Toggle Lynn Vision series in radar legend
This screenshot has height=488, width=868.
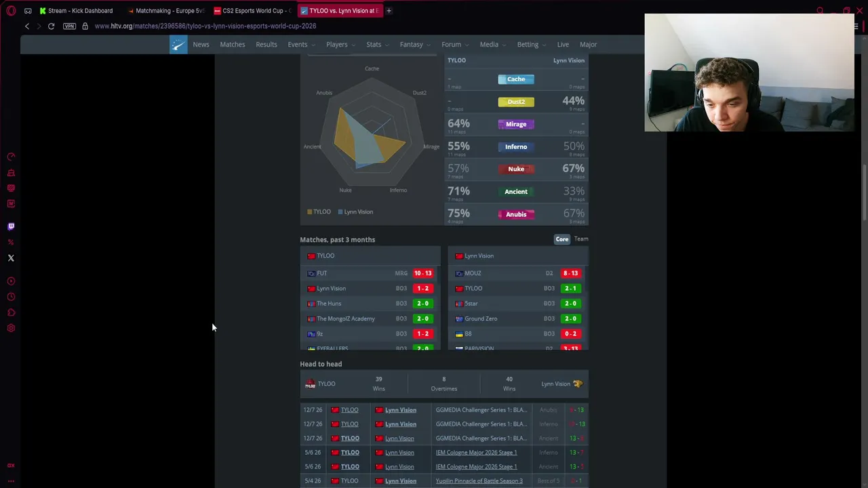[355, 211]
